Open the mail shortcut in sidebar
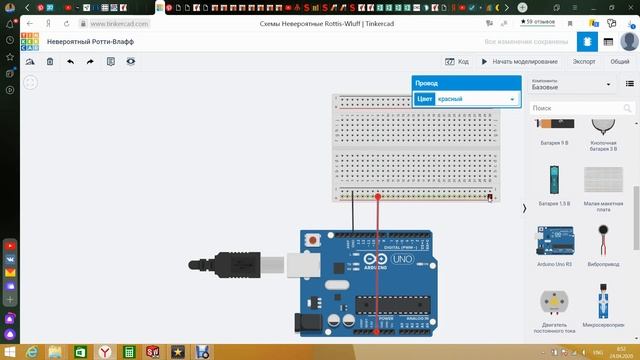 click(10, 273)
